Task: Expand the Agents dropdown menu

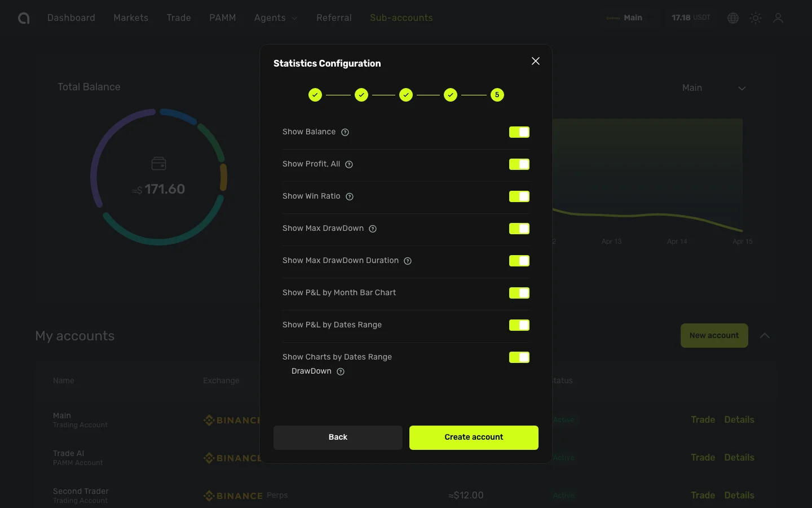Action: [x=276, y=18]
